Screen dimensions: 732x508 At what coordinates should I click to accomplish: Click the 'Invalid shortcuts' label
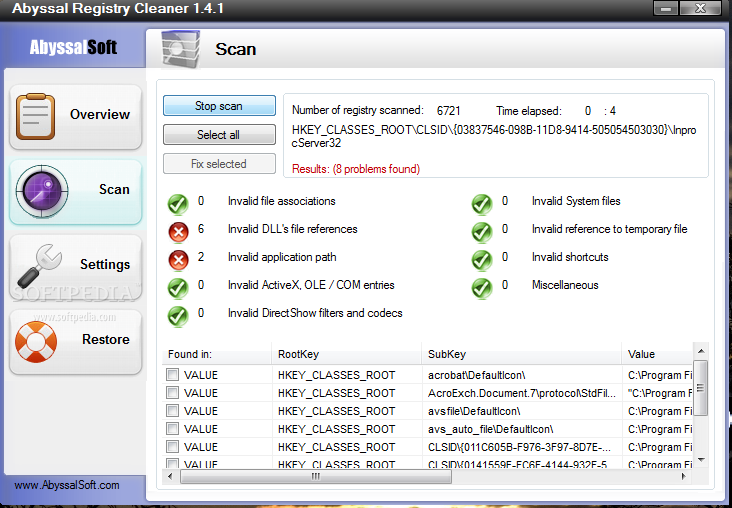570,257
